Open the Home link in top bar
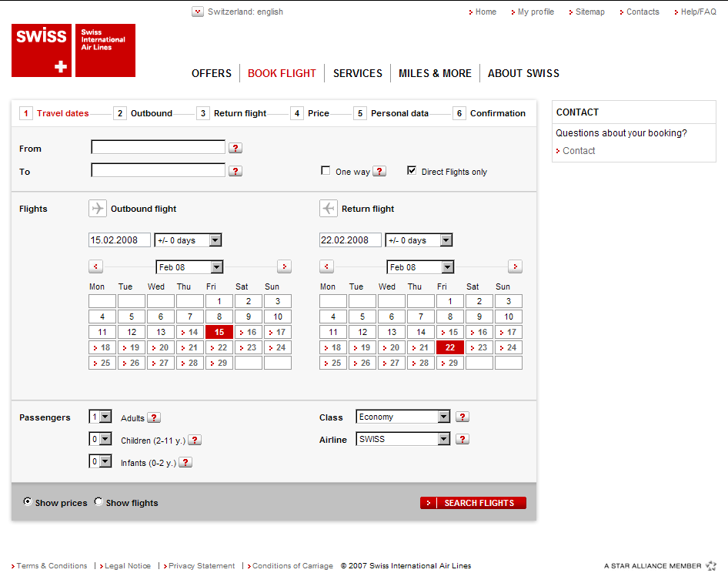728x583 pixels. click(x=483, y=12)
